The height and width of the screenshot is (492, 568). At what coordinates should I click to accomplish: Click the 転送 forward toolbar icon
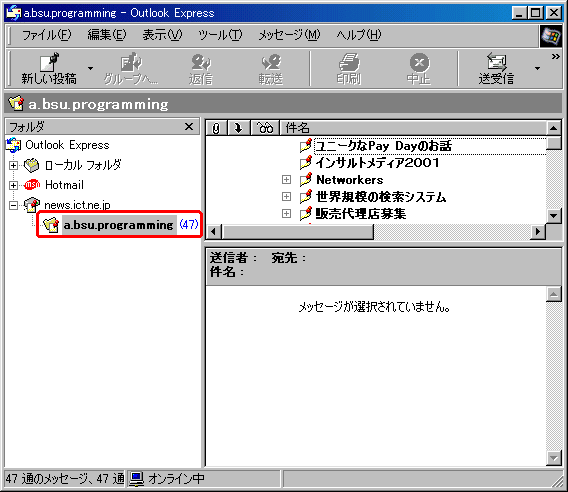271,68
